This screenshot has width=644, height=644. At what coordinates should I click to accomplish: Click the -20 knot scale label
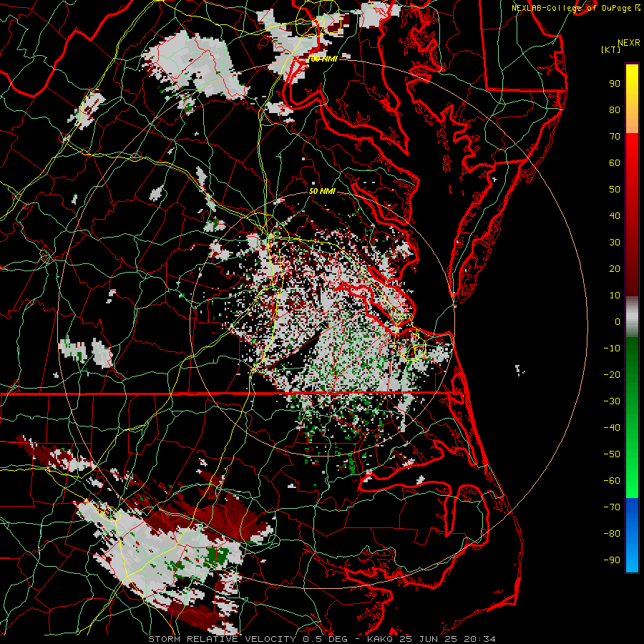[612, 375]
